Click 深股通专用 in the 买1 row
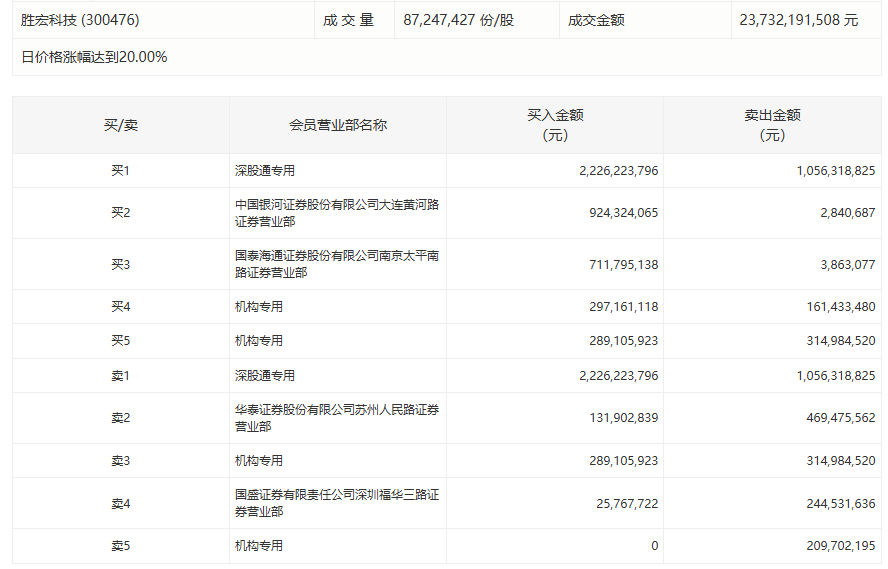 (265, 170)
